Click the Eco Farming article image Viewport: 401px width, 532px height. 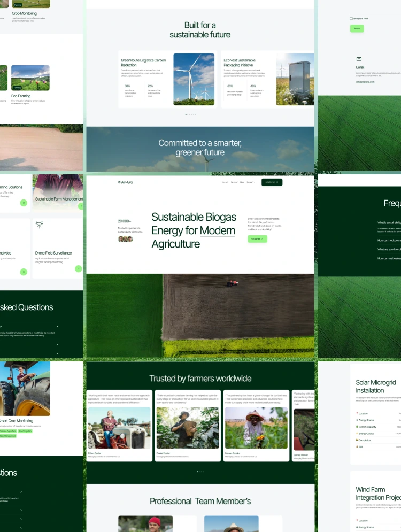click(x=30, y=78)
